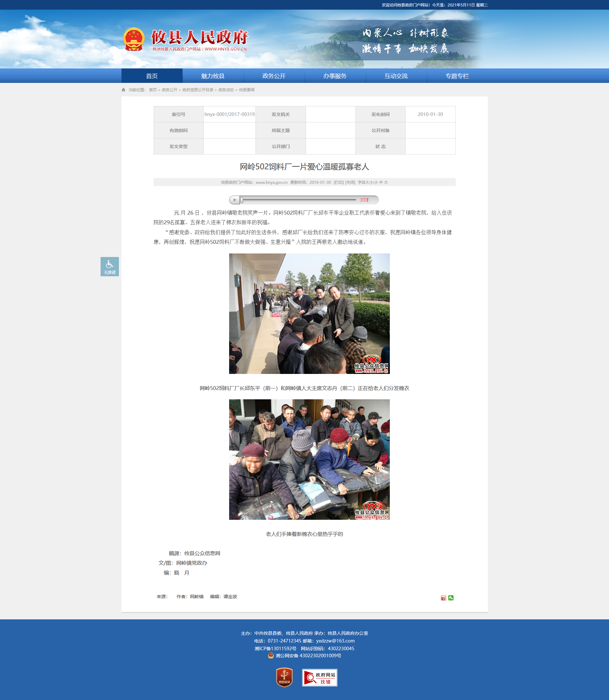Image resolution: width=609 pixels, height=700 pixels.
Task: Play the article audio
Action: pos(235,200)
